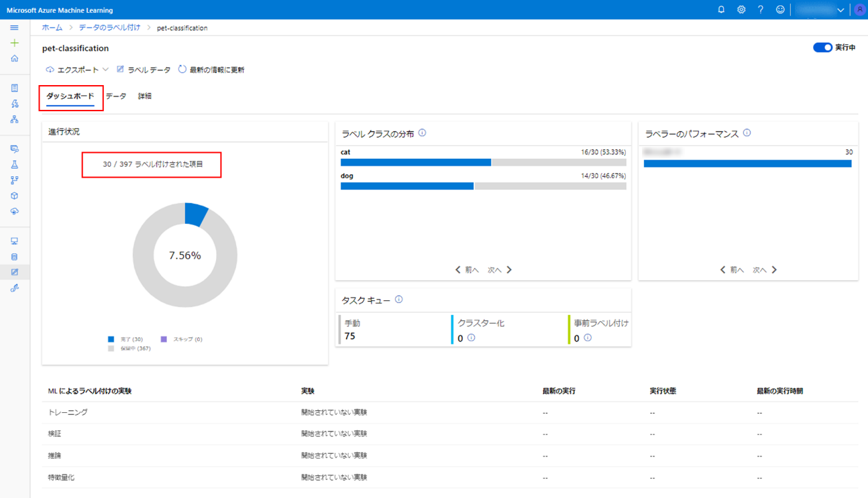
Task: Open Designer hierarchy icon in sidebar
Action: click(14, 119)
